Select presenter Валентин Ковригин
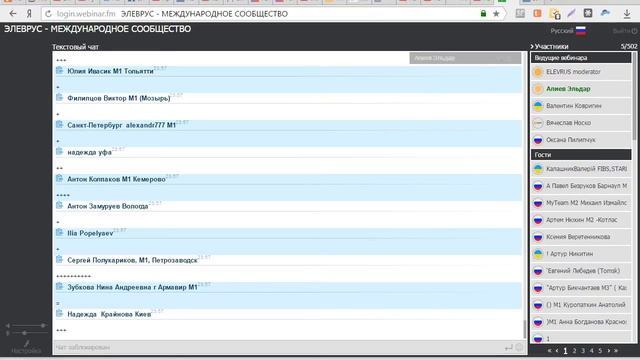 [581, 106]
